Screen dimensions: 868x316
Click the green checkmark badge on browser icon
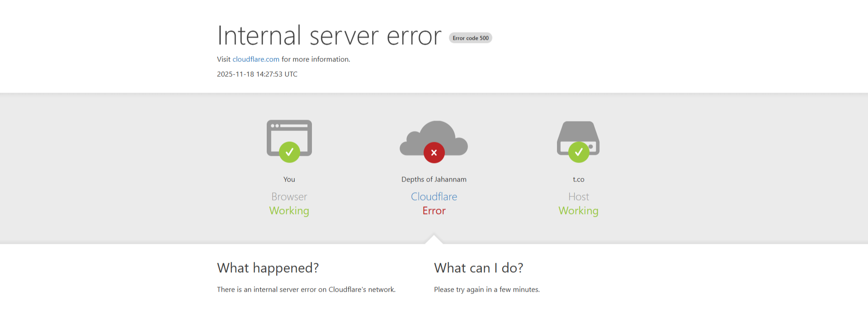[x=289, y=152]
